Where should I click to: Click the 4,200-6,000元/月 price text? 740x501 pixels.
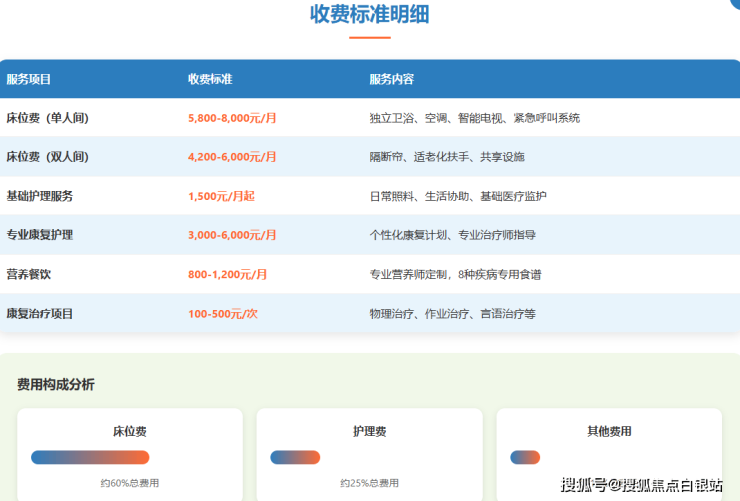coord(232,157)
